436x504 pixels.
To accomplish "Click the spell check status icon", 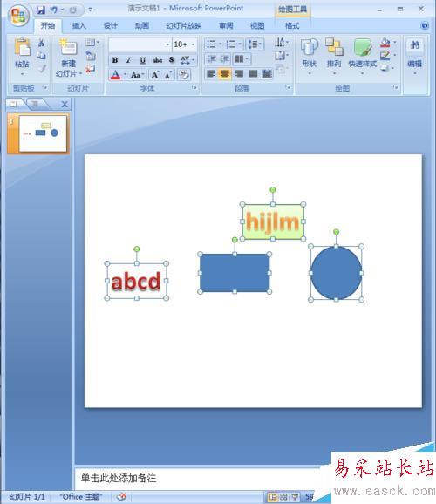I will [x=121, y=497].
